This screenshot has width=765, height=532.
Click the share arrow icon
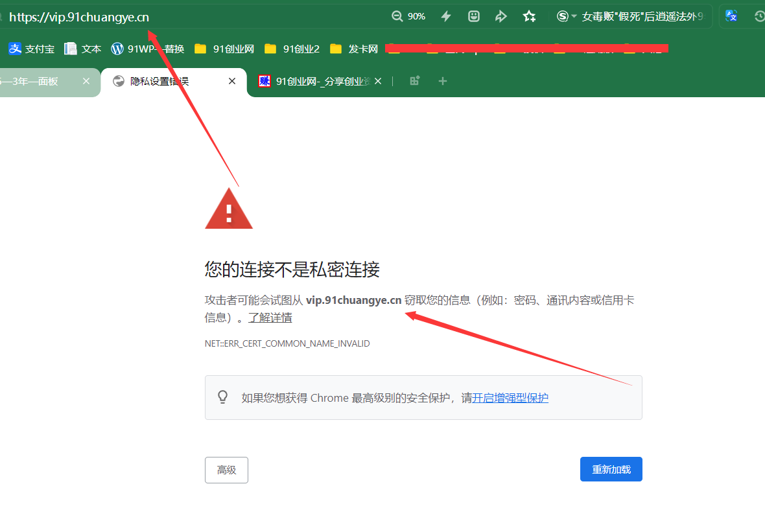[501, 16]
